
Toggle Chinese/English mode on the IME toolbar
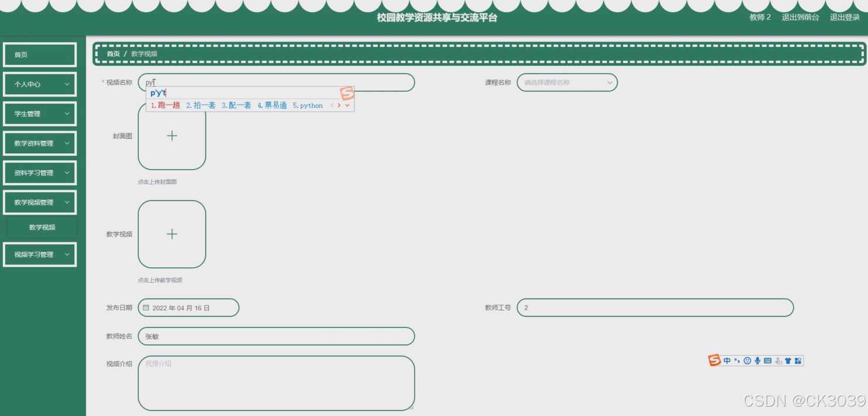[727, 361]
